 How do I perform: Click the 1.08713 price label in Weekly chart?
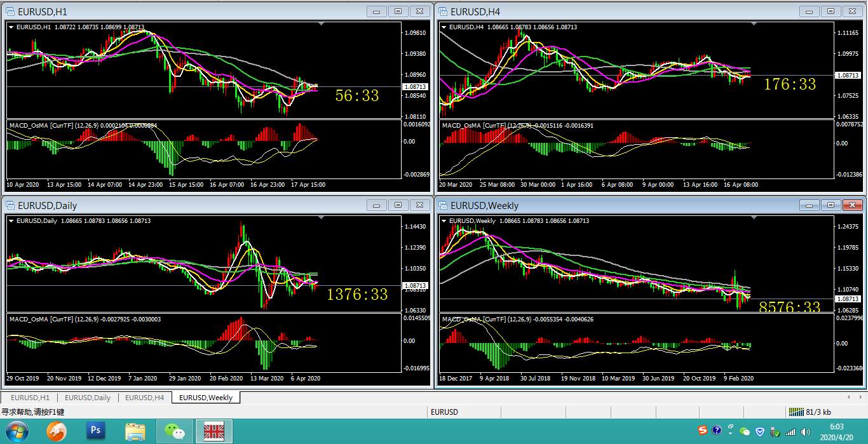[x=848, y=299]
